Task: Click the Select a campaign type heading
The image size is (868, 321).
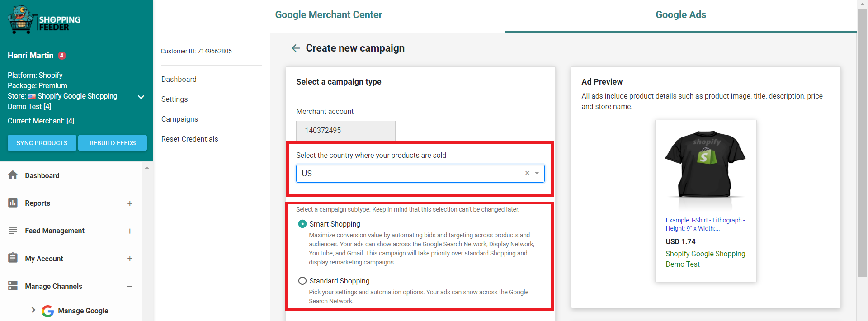Action: (339, 82)
